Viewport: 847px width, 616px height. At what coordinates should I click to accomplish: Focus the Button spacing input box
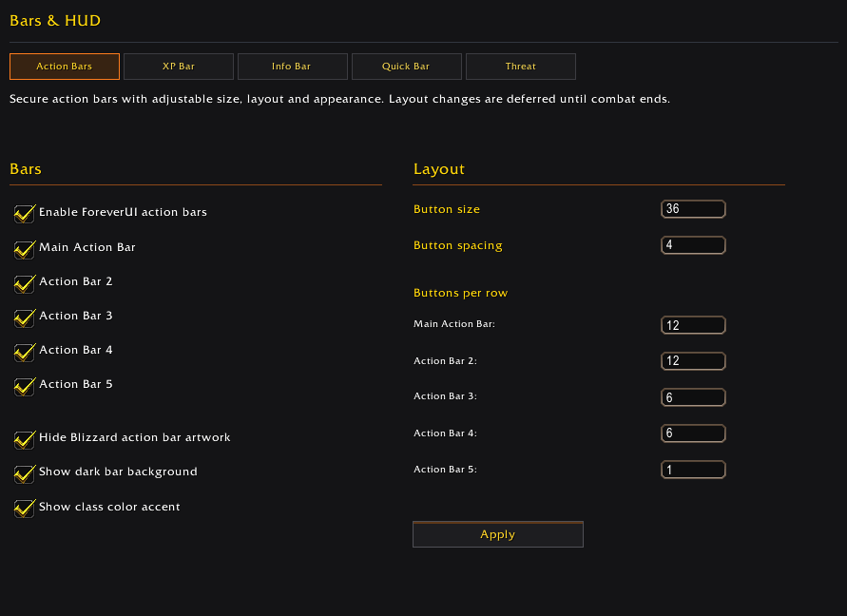click(x=693, y=245)
